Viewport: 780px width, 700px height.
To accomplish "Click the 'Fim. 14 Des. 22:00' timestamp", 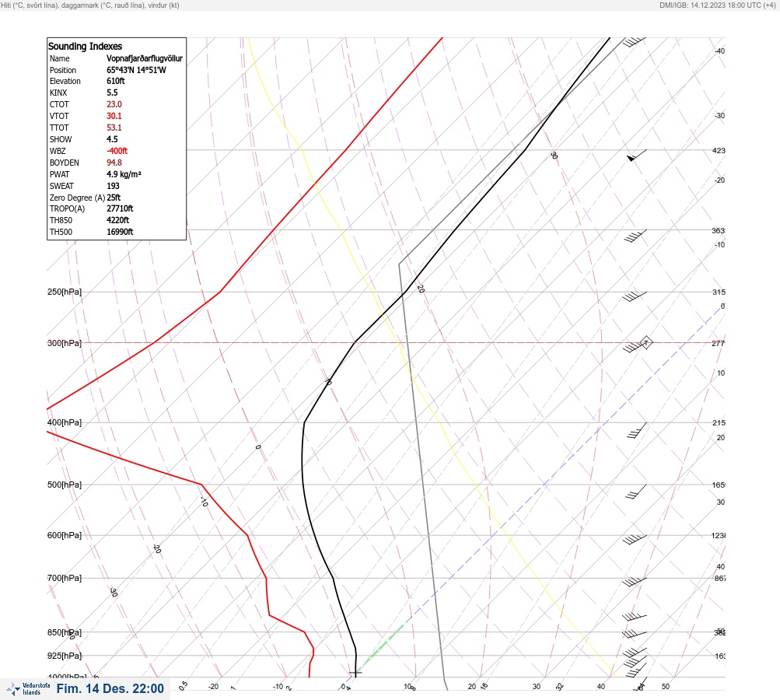I will (x=110, y=688).
